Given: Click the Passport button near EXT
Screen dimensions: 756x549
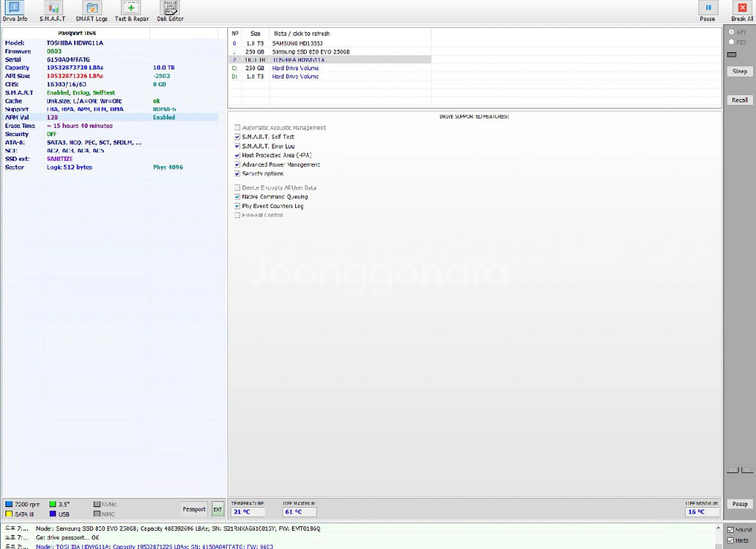Looking at the screenshot, I should point(194,509).
